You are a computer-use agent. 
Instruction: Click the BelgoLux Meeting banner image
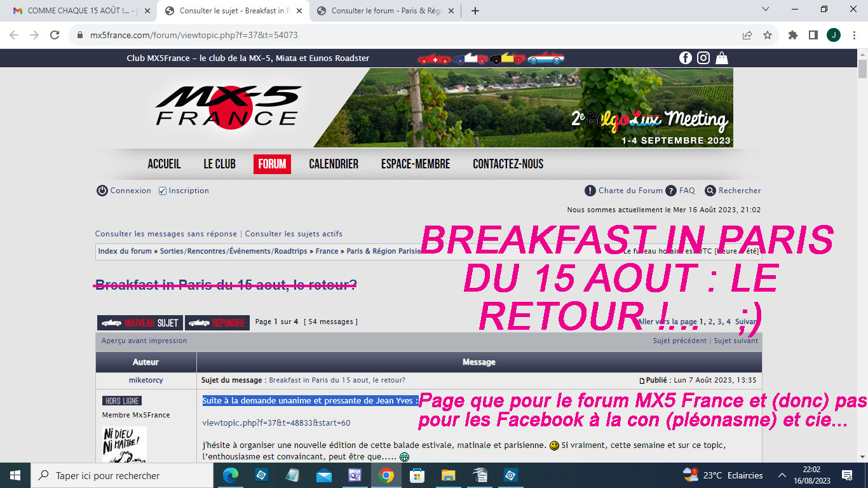(523, 107)
